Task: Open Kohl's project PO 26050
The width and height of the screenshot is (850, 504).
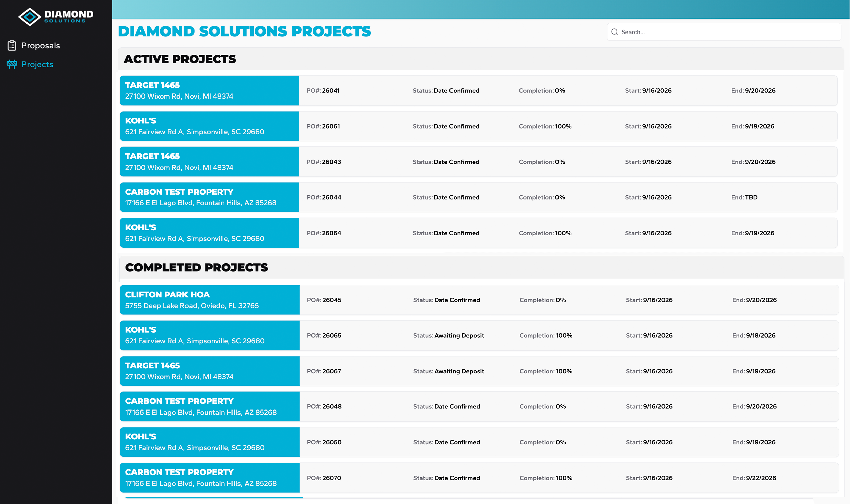Action: (x=479, y=442)
